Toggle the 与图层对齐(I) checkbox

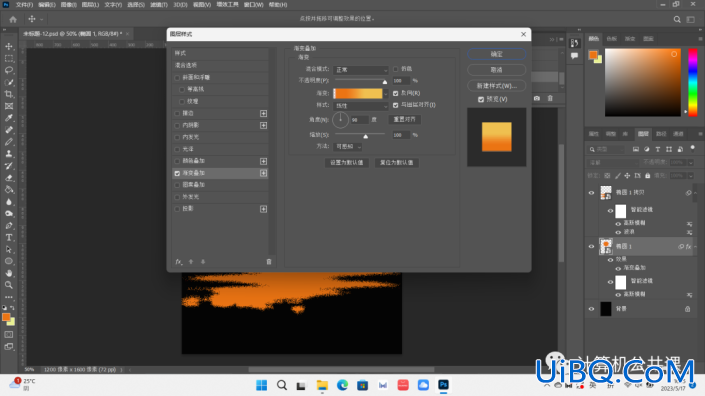[x=396, y=105]
